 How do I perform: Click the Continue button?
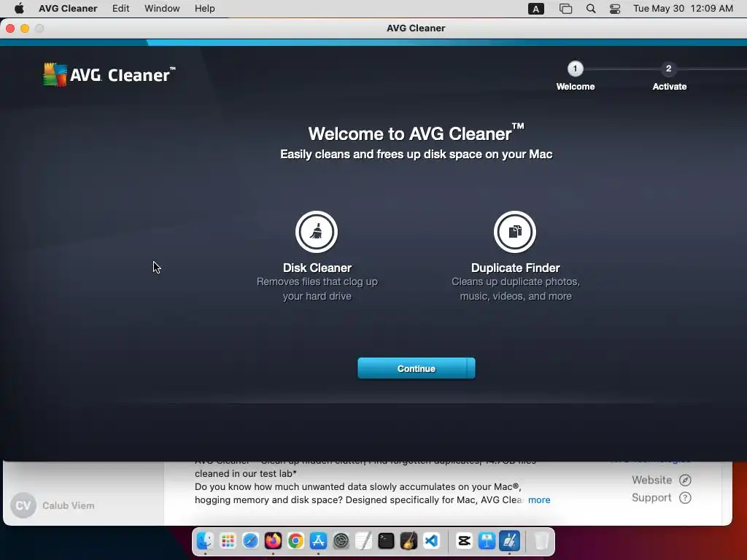(x=416, y=368)
